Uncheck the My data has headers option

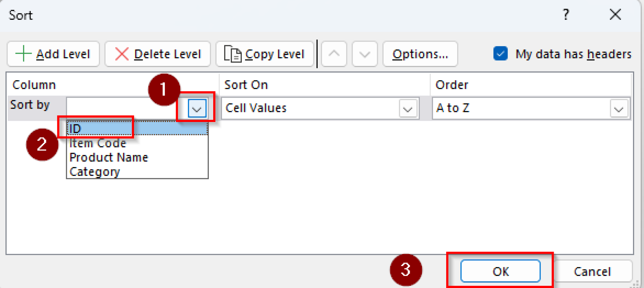[x=500, y=54]
